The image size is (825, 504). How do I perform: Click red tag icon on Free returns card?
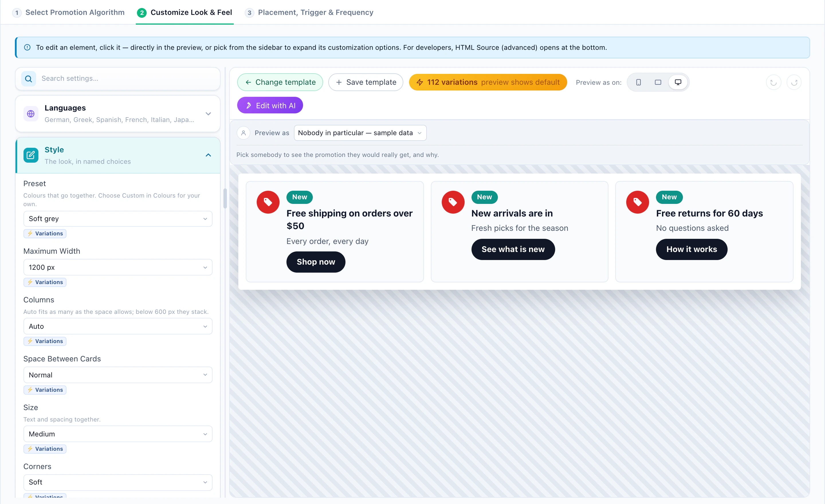click(637, 202)
